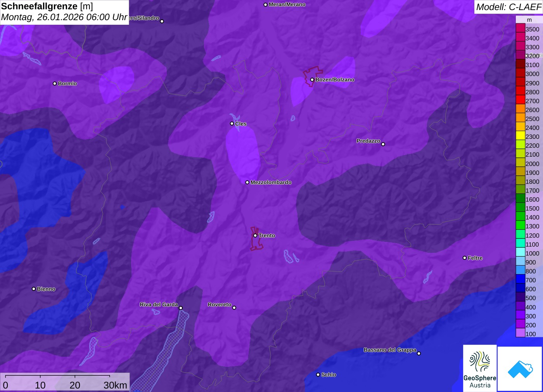543x392 pixels.
Task: Select the Bormio map marker
Action: (55, 84)
